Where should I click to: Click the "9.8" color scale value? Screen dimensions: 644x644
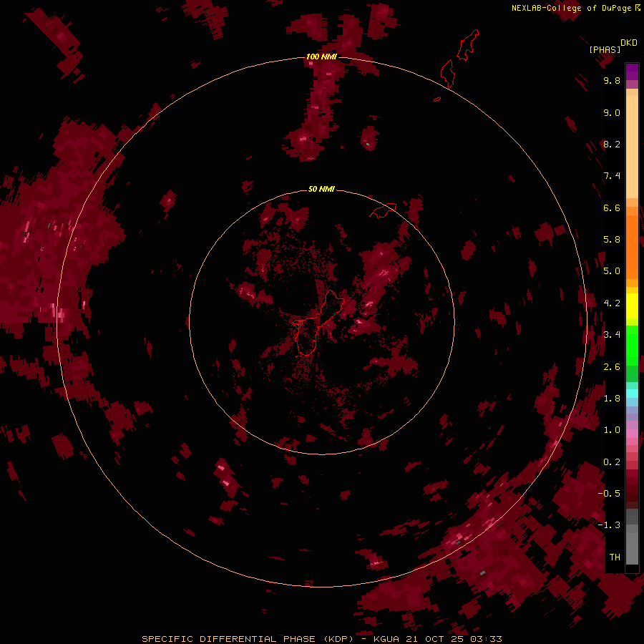point(612,80)
